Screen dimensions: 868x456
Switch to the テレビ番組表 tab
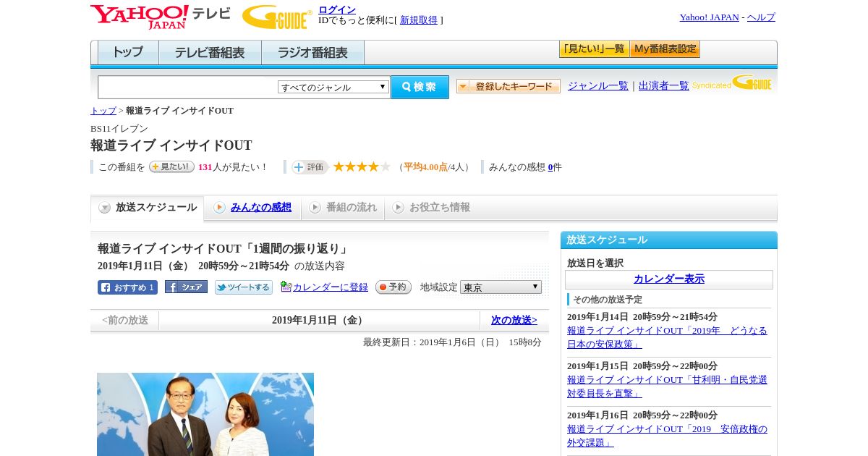pyautogui.click(x=210, y=53)
